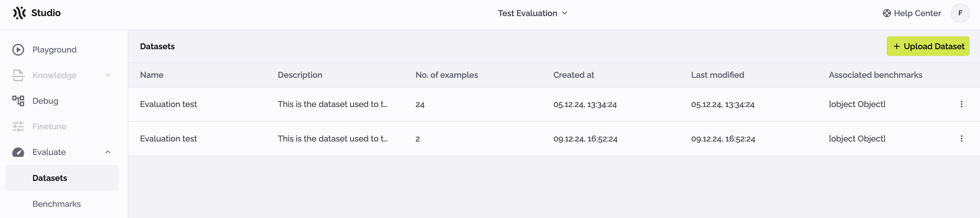Click the Upload Dataset button

click(928, 46)
